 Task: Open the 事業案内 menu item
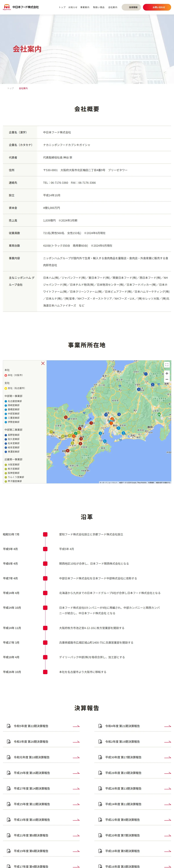(x=85, y=7)
